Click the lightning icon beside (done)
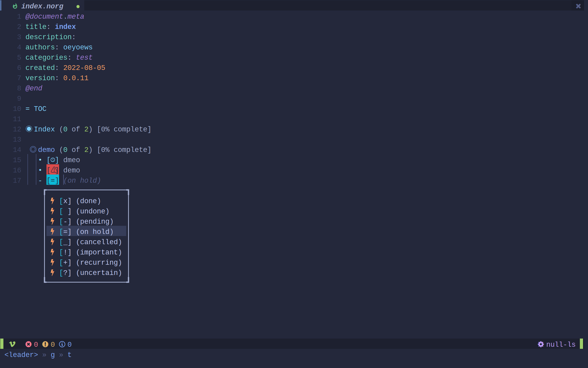 [52, 201]
